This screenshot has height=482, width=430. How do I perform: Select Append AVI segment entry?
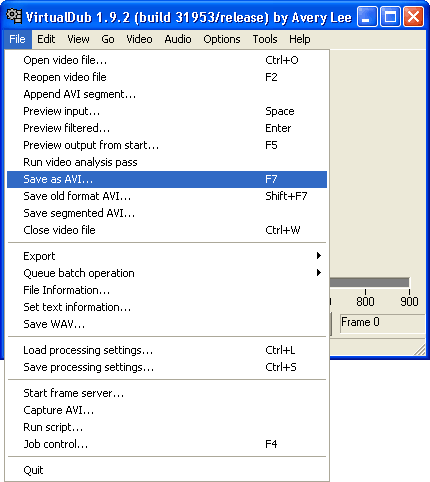click(167, 94)
